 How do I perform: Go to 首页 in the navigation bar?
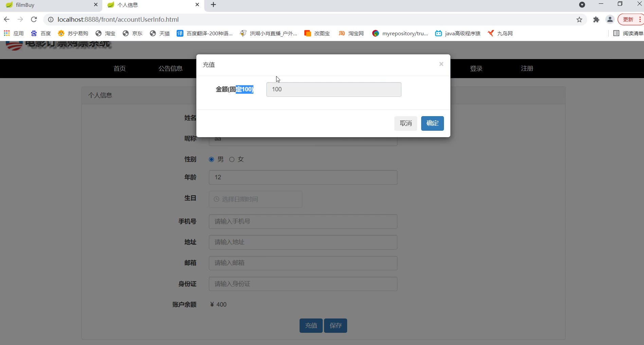pos(120,69)
